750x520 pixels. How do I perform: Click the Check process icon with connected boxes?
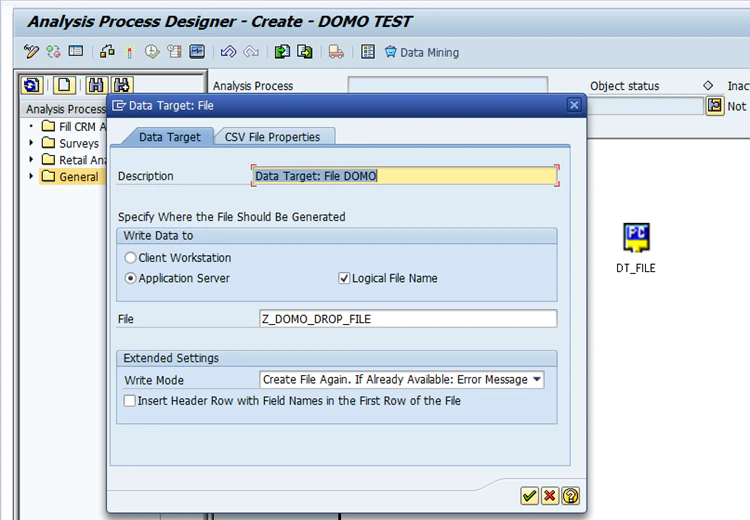[107, 51]
